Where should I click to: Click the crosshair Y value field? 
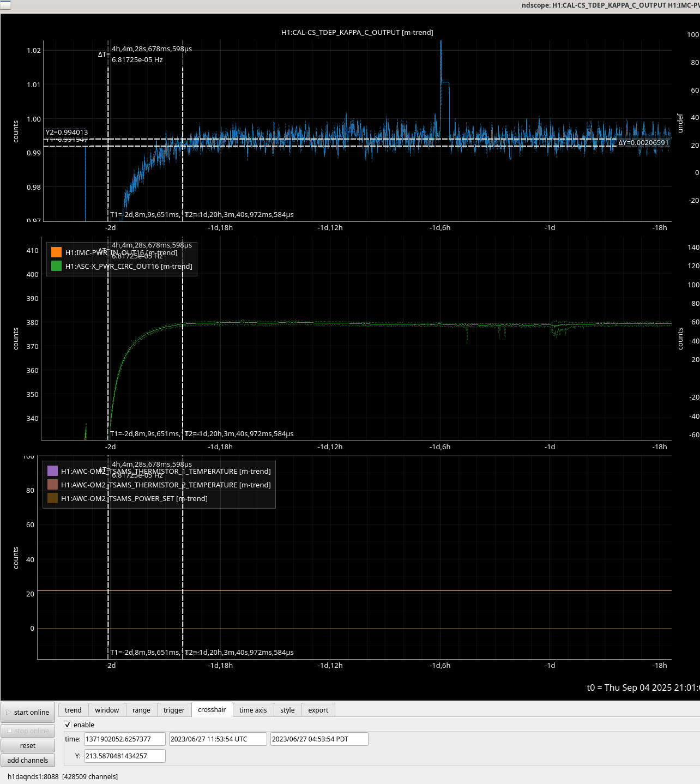124,756
